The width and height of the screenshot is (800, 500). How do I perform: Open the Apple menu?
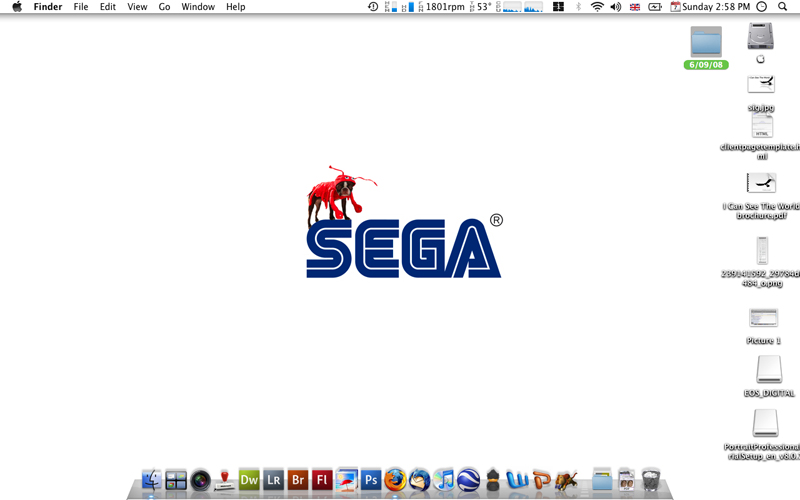[17, 7]
